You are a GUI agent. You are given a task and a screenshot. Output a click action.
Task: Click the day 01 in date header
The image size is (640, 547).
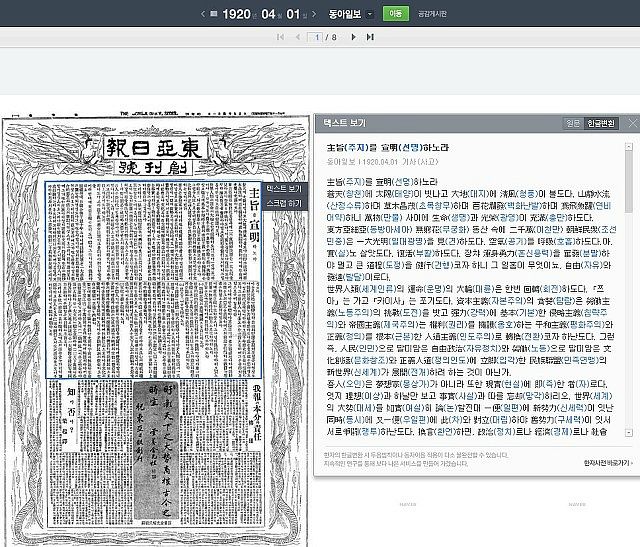tap(293, 14)
